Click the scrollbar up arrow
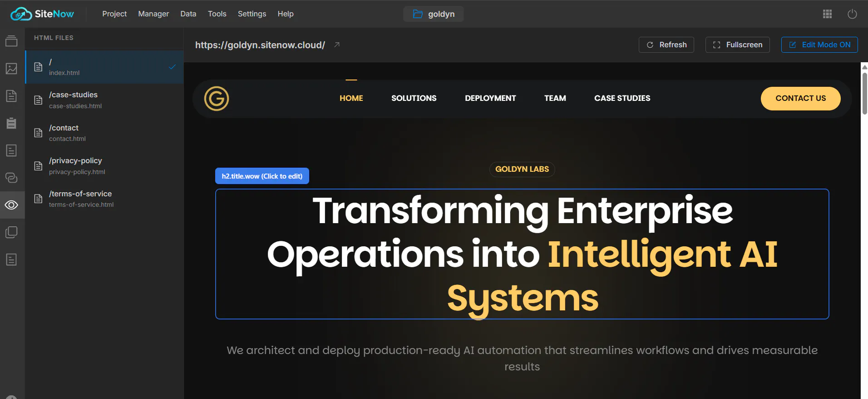This screenshot has width=868, height=399. (864, 67)
